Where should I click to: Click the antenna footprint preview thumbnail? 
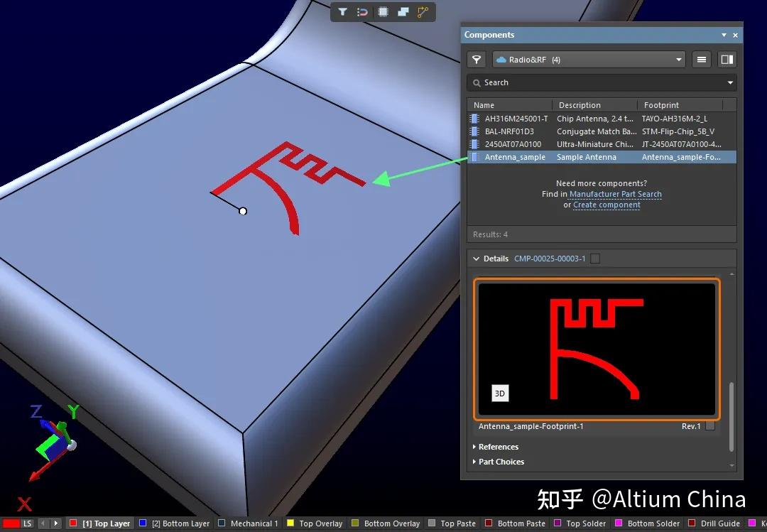[x=597, y=349]
